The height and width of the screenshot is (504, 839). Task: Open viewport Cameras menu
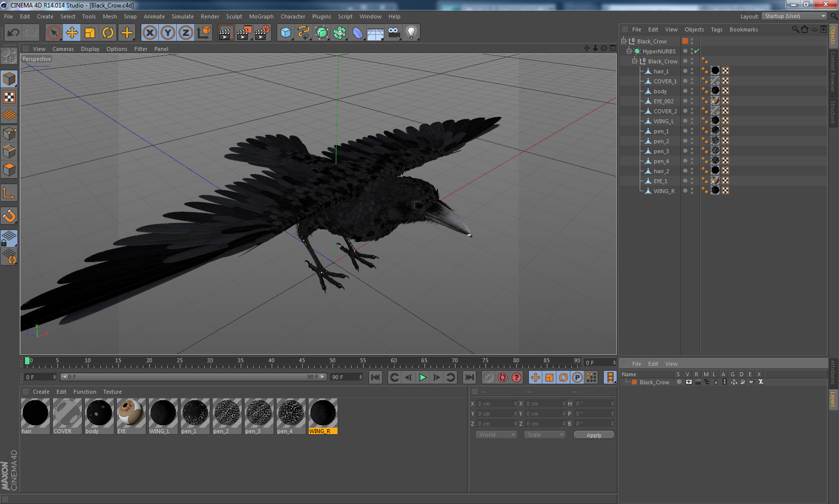[63, 49]
